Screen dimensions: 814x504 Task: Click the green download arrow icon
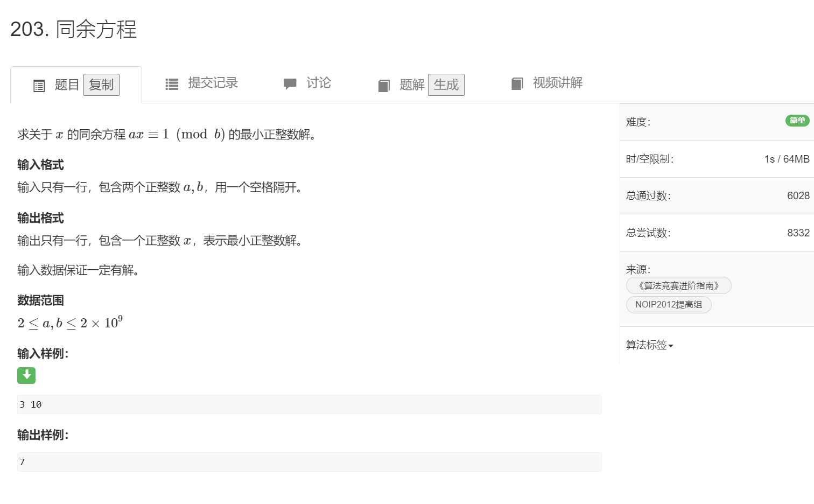click(x=26, y=375)
